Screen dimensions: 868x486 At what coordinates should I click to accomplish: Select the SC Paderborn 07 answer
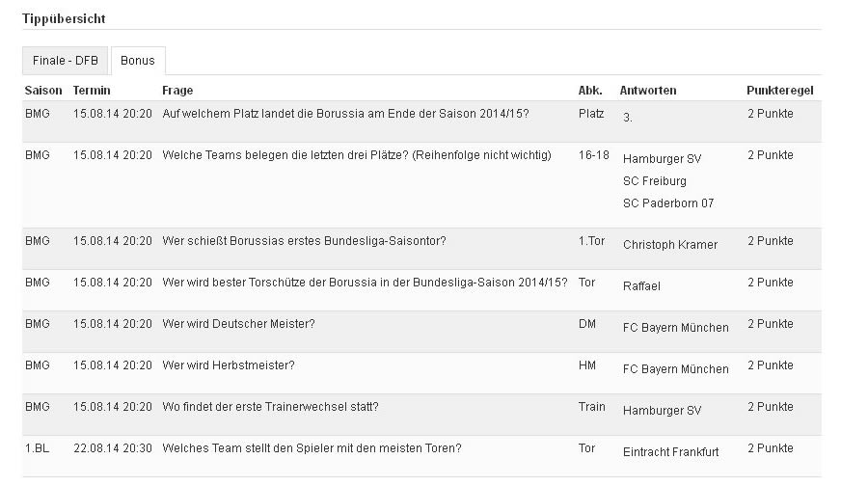(668, 203)
